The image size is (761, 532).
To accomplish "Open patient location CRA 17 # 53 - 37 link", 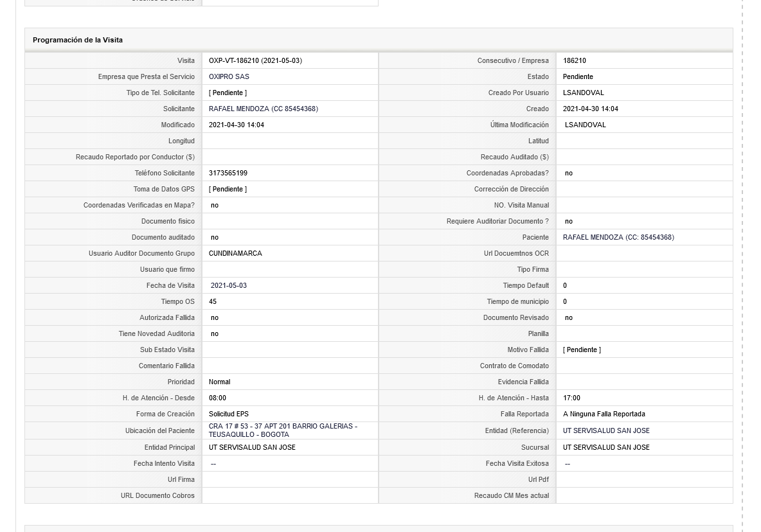I will tap(283, 430).
